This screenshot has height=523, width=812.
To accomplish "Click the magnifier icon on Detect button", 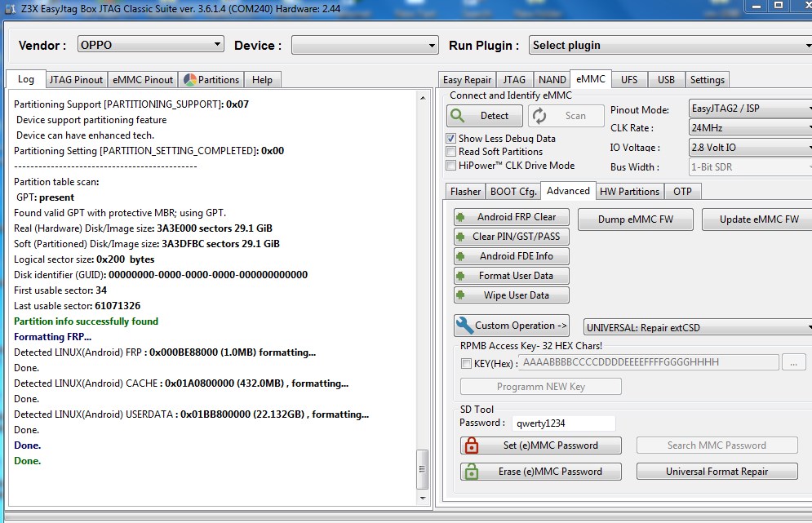I will click(x=457, y=115).
